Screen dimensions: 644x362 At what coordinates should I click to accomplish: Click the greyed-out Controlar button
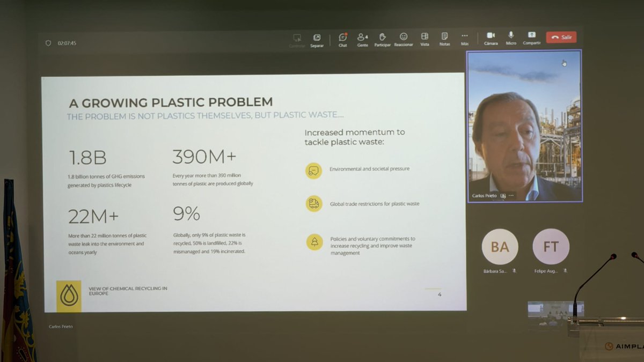click(297, 41)
